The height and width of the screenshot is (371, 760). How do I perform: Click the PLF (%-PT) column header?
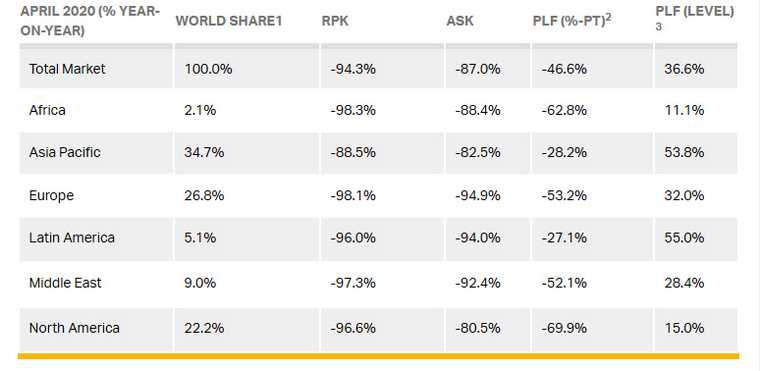tap(572, 21)
